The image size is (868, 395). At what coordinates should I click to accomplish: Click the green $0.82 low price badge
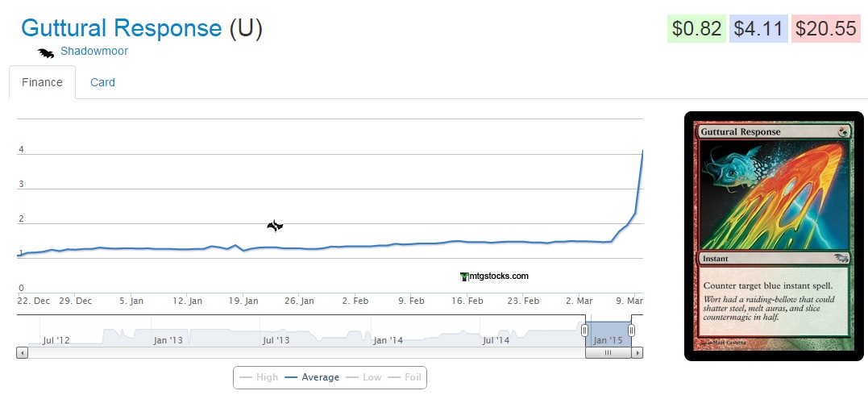[696, 29]
